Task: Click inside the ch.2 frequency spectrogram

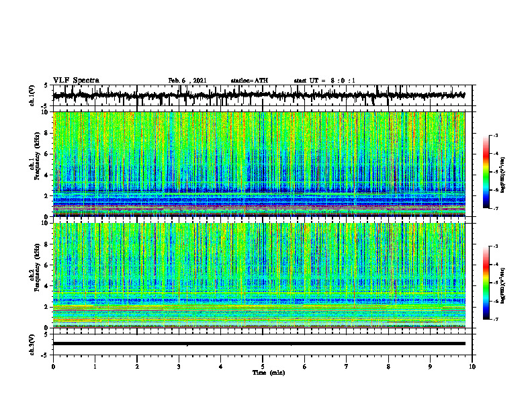Action: (x=259, y=275)
